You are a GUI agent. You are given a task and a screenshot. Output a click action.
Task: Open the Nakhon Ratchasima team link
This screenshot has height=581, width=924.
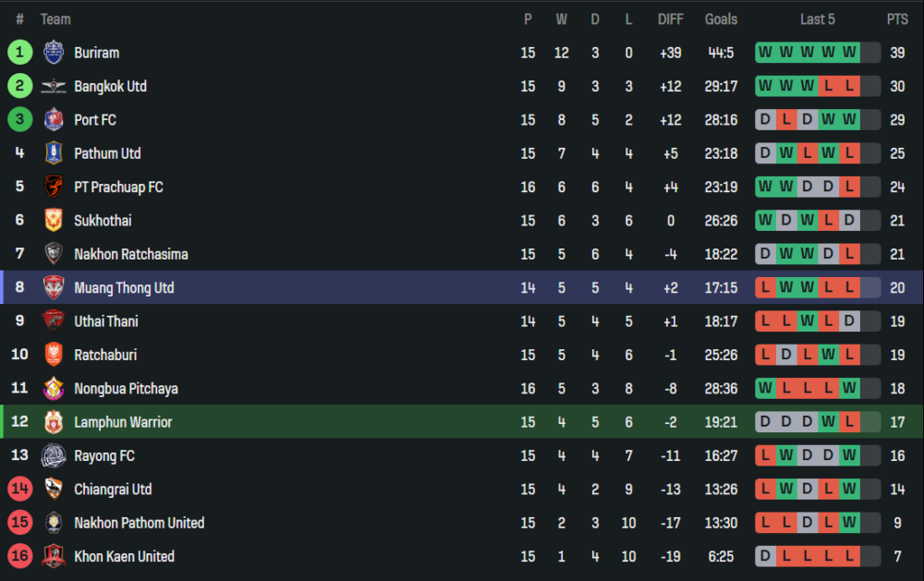click(x=130, y=254)
